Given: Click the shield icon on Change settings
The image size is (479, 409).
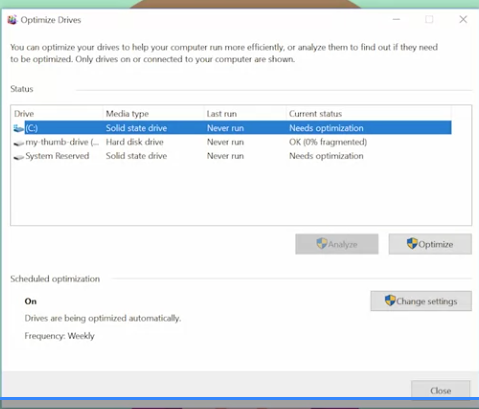Looking at the screenshot, I should point(390,301).
